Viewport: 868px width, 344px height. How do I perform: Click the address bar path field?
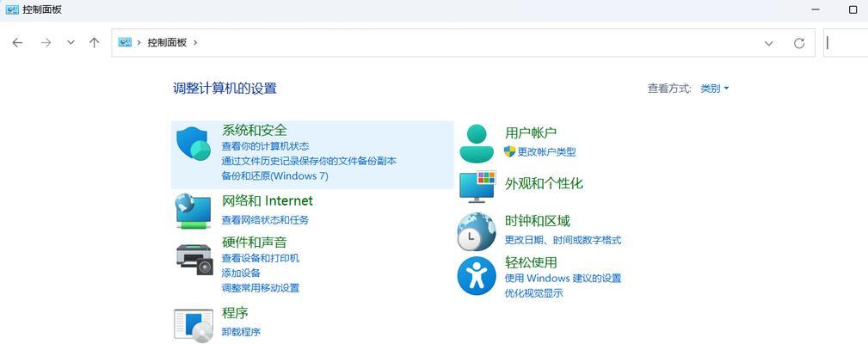[x=463, y=43]
